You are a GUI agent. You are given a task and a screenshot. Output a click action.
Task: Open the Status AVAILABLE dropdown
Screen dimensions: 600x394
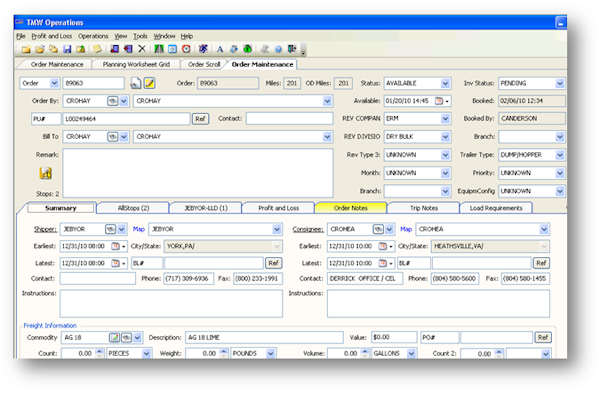click(445, 83)
